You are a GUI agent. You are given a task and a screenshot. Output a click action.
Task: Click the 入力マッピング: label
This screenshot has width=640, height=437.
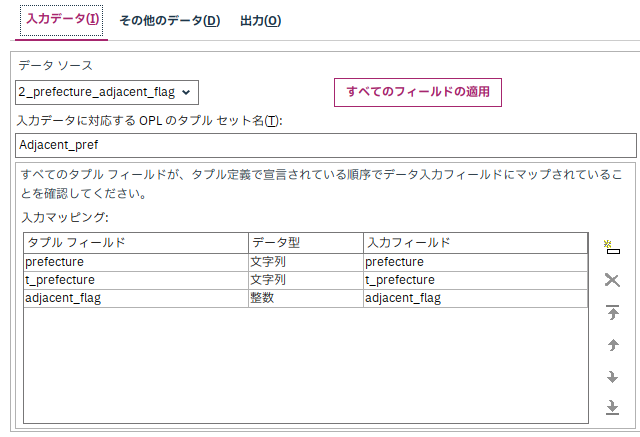coord(65,217)
